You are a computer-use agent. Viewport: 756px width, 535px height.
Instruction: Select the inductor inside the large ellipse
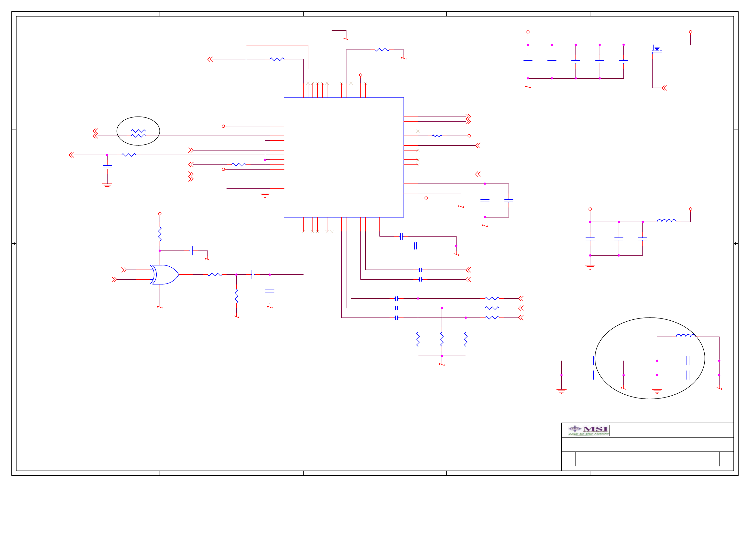pos(686,336)
